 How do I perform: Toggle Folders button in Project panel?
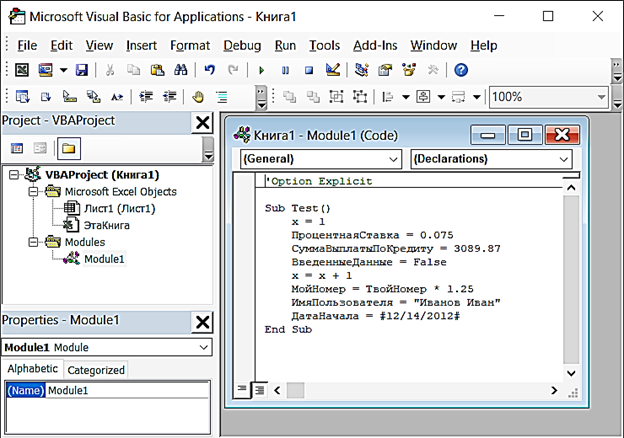(x=69, y=149)
